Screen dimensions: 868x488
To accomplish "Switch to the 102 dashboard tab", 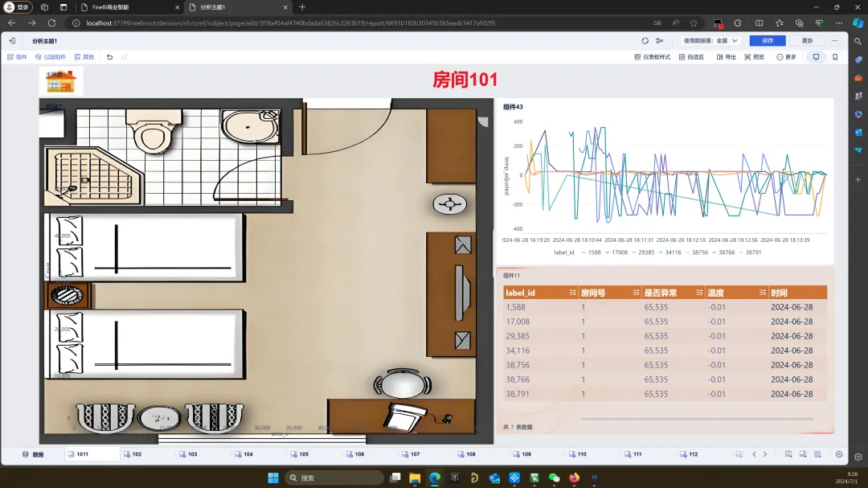I will point(133,454).
